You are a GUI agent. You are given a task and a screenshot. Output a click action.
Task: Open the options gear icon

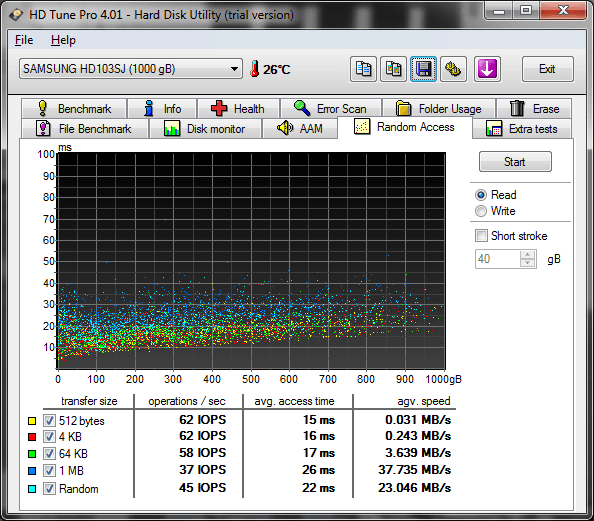(x=453, y=69)
